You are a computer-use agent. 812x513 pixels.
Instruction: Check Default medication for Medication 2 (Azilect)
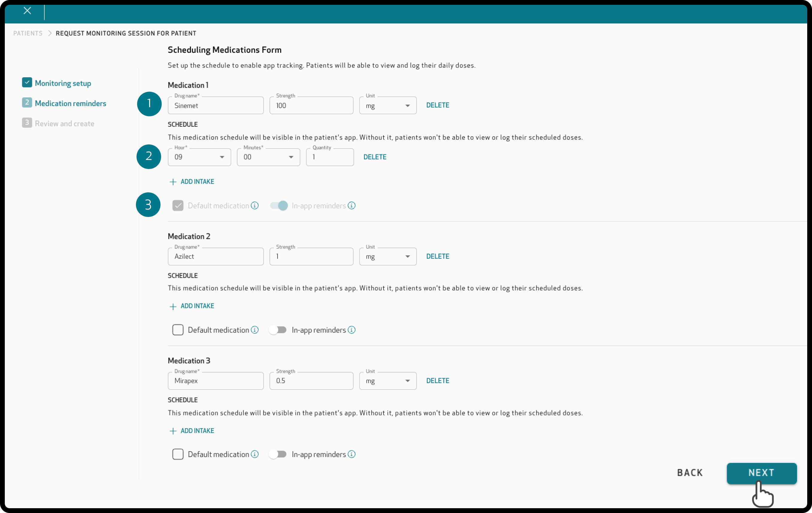tap(178, 330)
